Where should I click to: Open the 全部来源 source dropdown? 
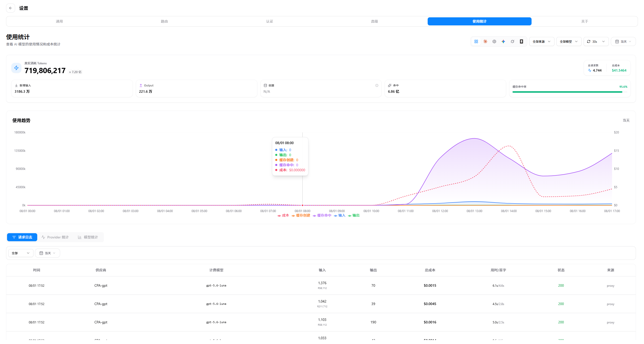[x=542, y=41]
